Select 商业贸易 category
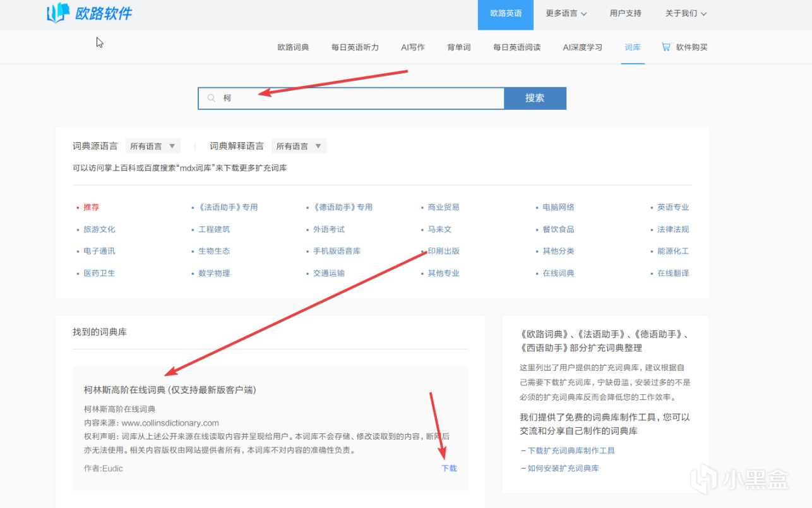 [444, 207]
